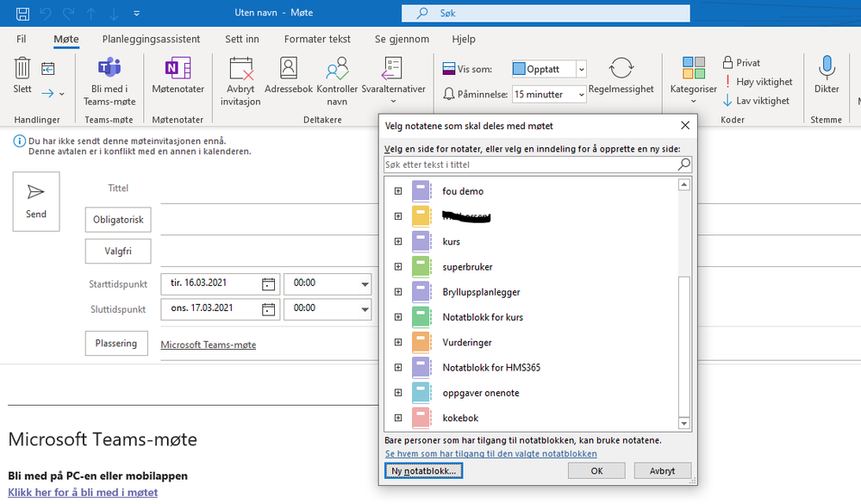Toggle Høy viktighet
Image resolution: width=861 pixels, height=504 pixels.
tap(758, 82)
